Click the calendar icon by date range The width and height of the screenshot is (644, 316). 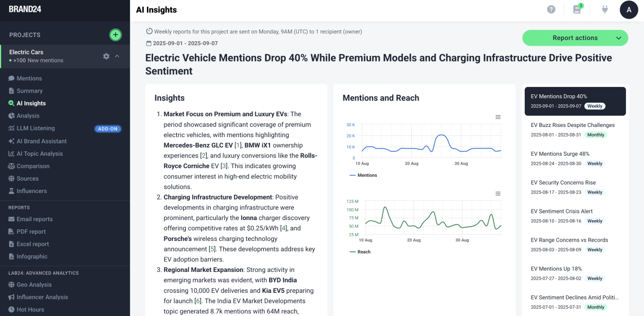click(149, 43)
